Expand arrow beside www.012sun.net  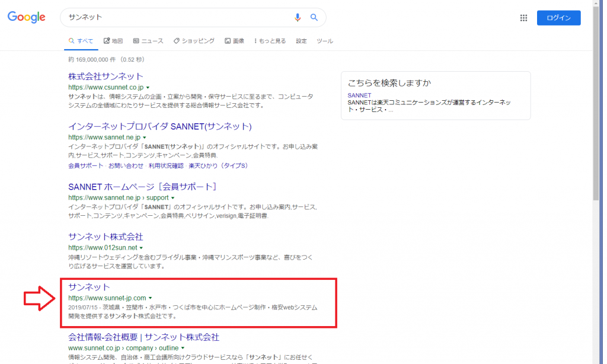[141, 248]
